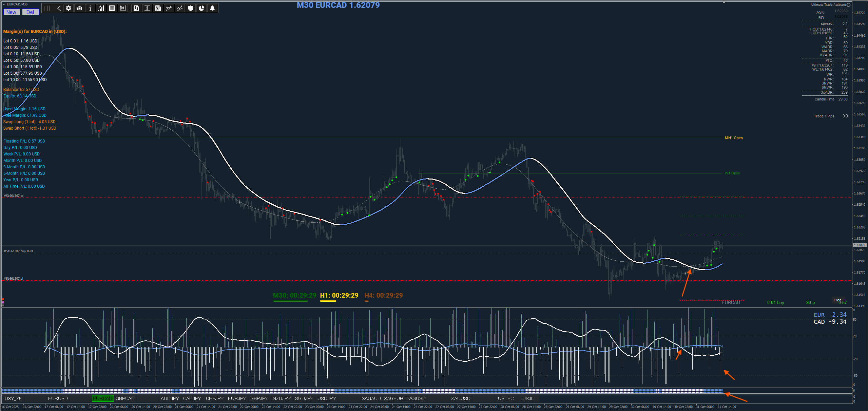This screenshot has width=868, height=411.
Task: Expand the EURCAD,M30 chart dropdown triangle
Action: pos(4,4)
